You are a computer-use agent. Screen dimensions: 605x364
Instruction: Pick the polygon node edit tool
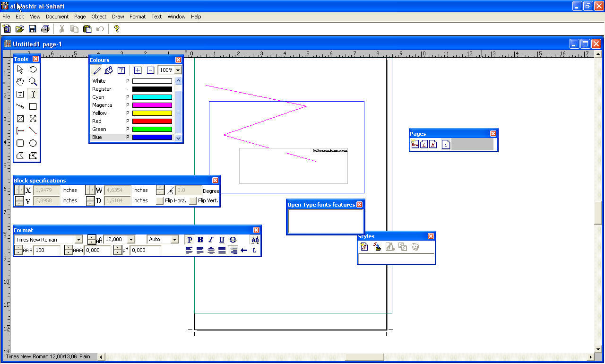33,156
